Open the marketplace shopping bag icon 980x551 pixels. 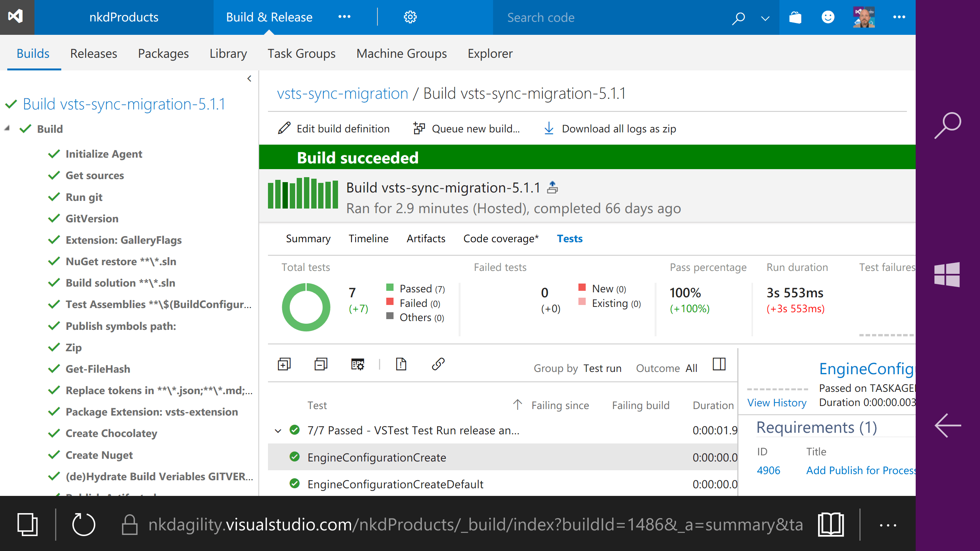coord(795,17)
